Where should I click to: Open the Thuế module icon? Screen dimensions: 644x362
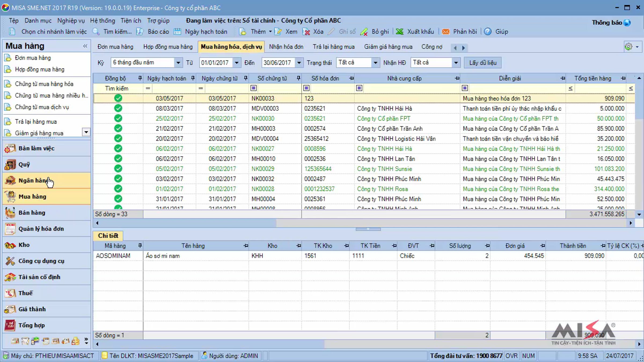point(10,293)
